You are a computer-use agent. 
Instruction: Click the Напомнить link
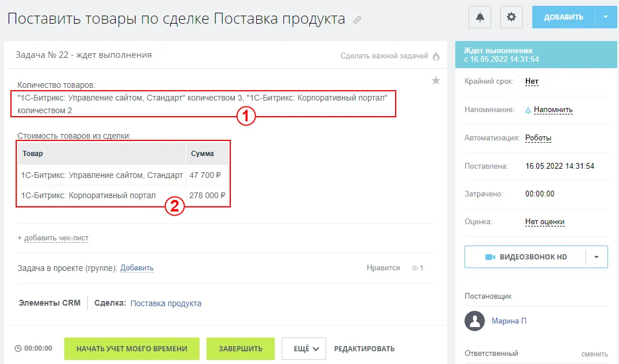pyautogui.click(x=553, y=110)
